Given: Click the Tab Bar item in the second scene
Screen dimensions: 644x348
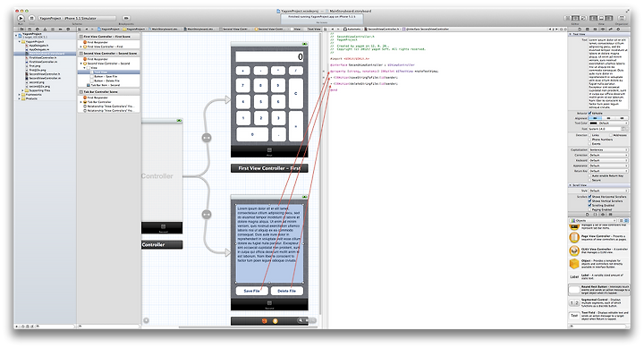Looking at the screenshot, I should pos(269,304).
